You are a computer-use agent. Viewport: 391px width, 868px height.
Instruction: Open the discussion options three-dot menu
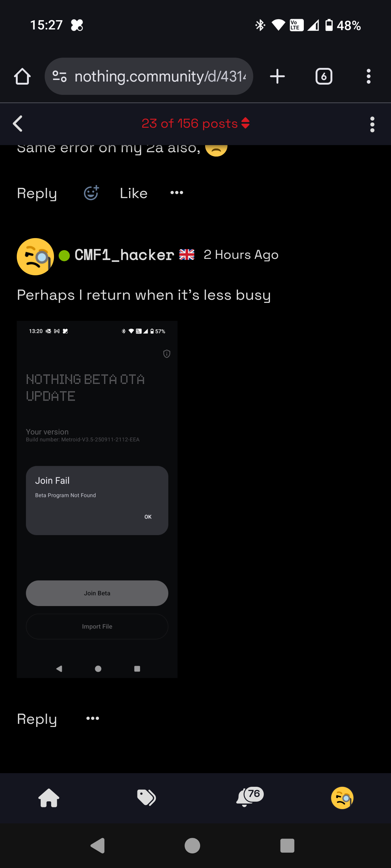[372, 124]
